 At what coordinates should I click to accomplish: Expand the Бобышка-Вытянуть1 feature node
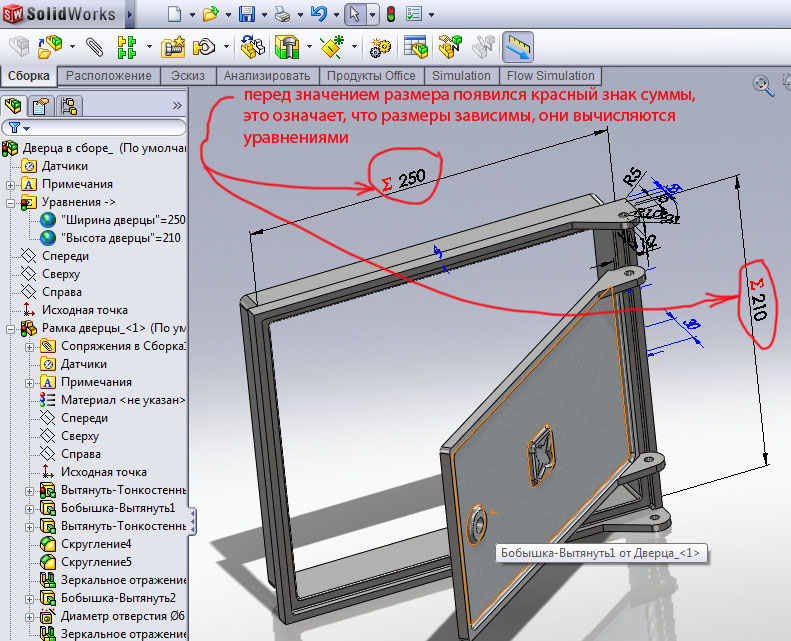[30, 508]
